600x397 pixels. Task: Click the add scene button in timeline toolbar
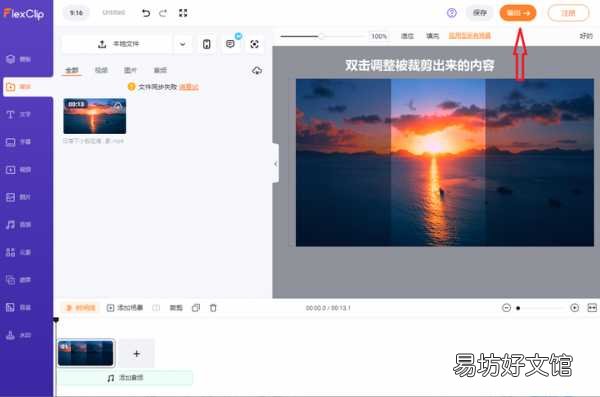[125, 308]
